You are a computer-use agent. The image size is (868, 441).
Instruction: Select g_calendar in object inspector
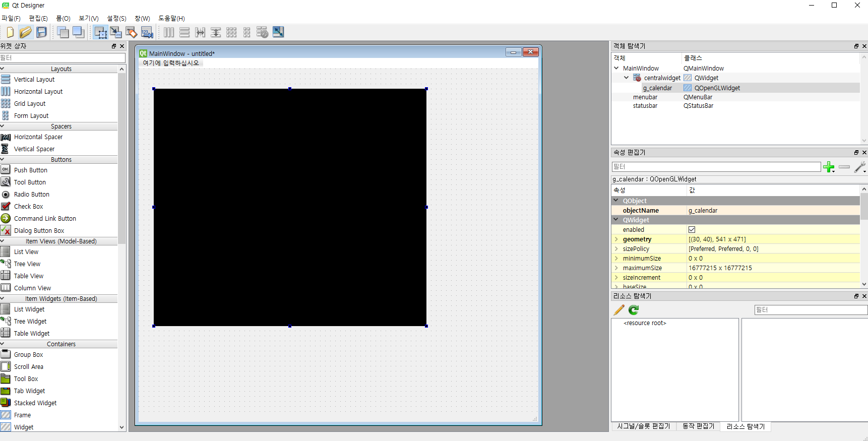(x=657, y=88)
